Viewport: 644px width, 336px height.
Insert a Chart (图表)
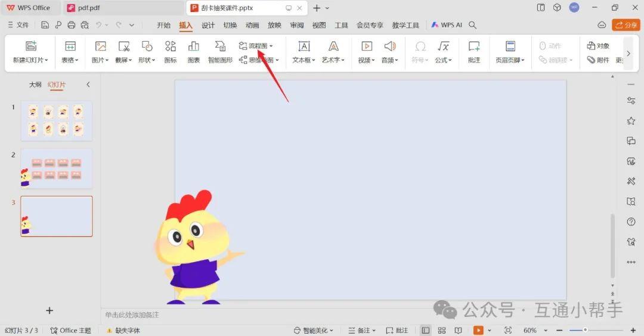click(x=193, y=52)
